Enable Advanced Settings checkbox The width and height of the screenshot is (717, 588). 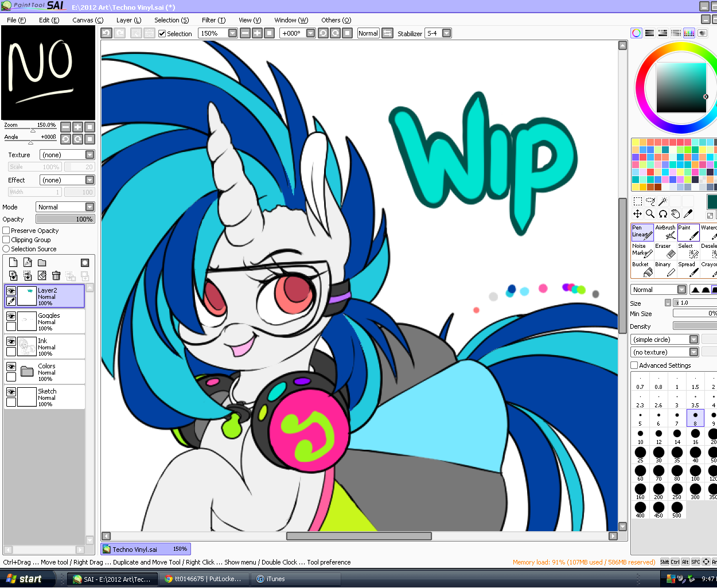[634, 365]
